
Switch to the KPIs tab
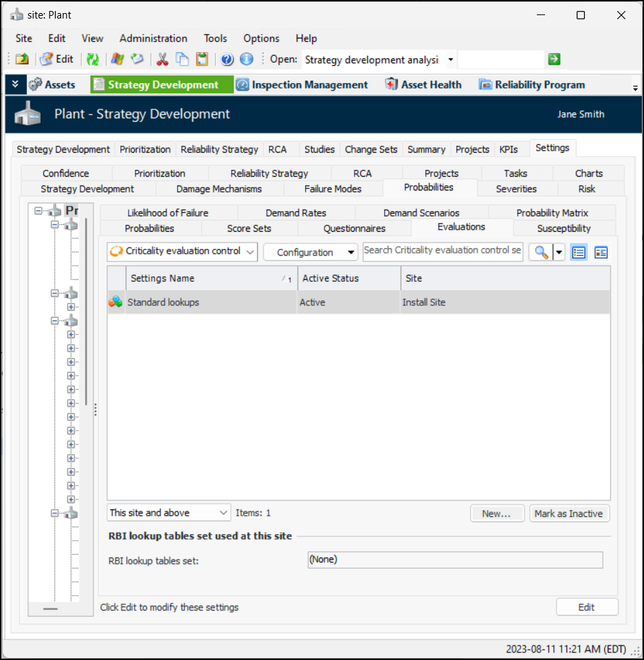coord(509,149)
